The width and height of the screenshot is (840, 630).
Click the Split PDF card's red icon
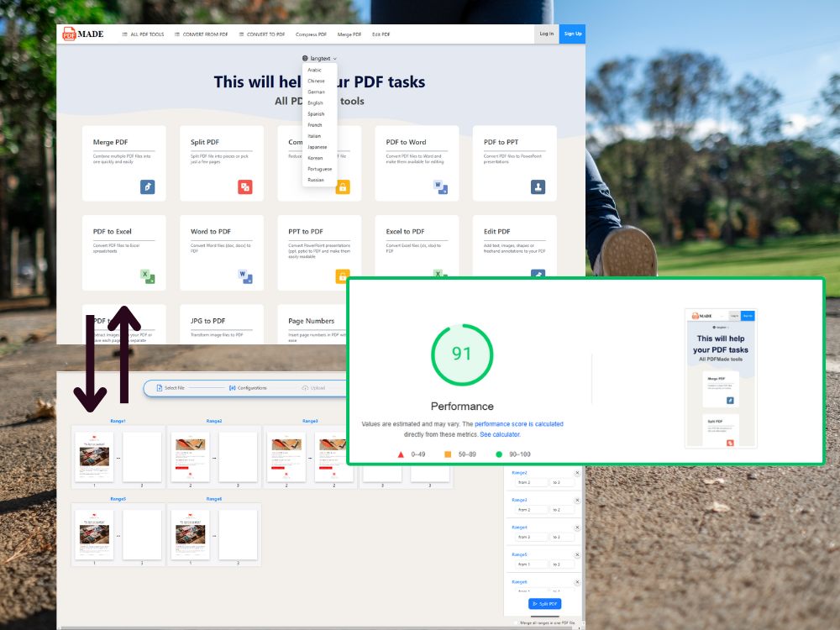[244, 187]
